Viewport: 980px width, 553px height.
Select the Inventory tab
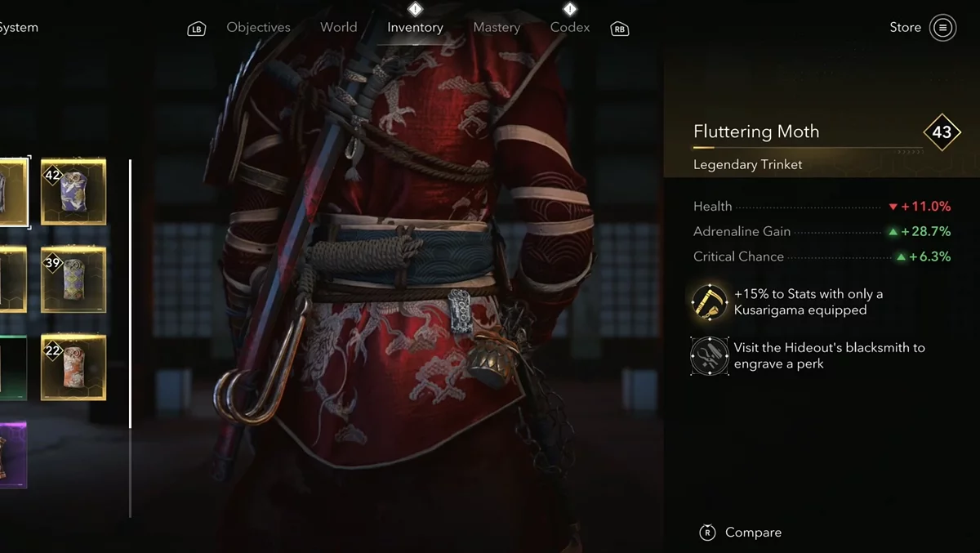click(415, 28)
